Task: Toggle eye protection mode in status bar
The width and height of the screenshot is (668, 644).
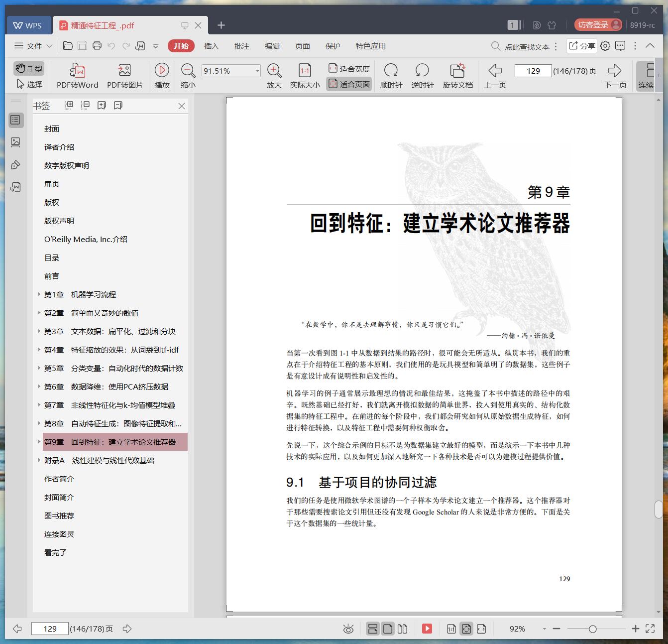Action: pyautogui.click(x=348, y=629)
